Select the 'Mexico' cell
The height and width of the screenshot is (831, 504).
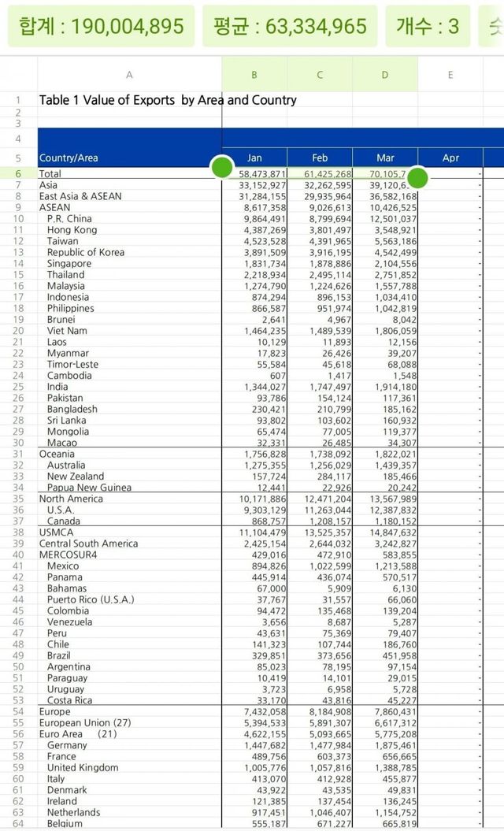click(130, 566)
